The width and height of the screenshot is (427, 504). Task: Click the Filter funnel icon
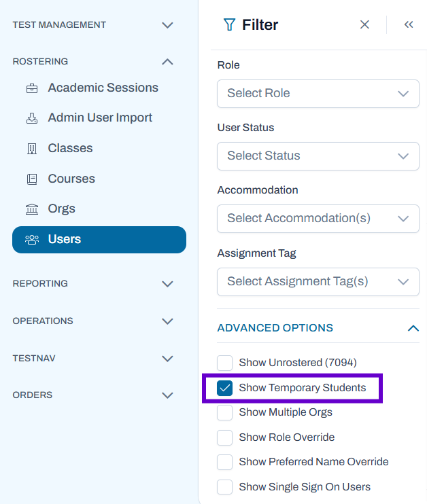(229, 24)
